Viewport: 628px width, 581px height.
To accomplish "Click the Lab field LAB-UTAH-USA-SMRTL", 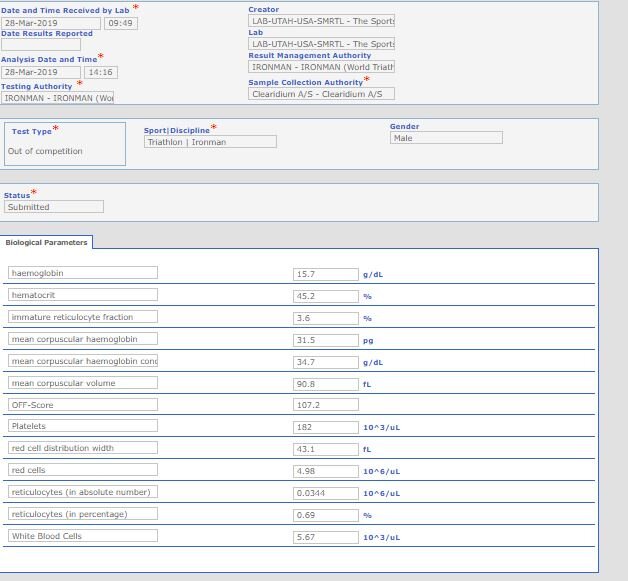I will pos(321,44).
